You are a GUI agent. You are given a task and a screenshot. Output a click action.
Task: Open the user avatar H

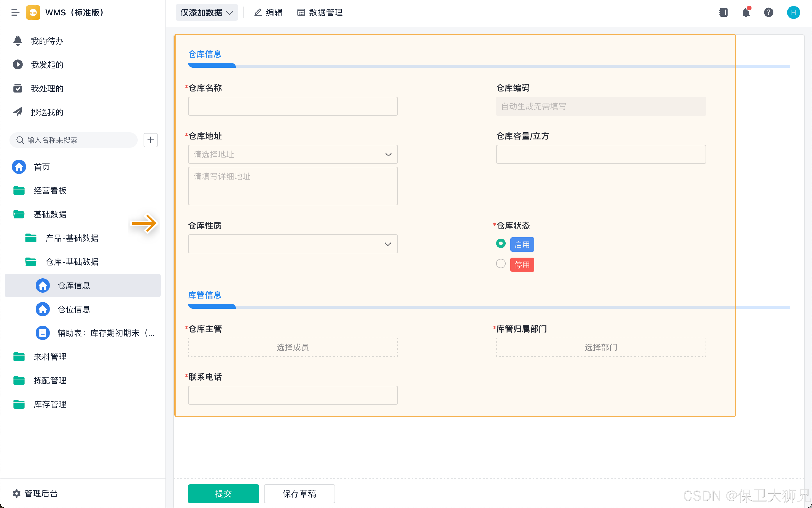[x=793, y=12]
